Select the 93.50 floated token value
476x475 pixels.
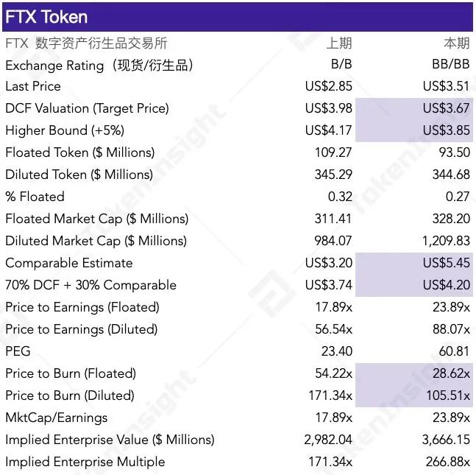[454, 152]
